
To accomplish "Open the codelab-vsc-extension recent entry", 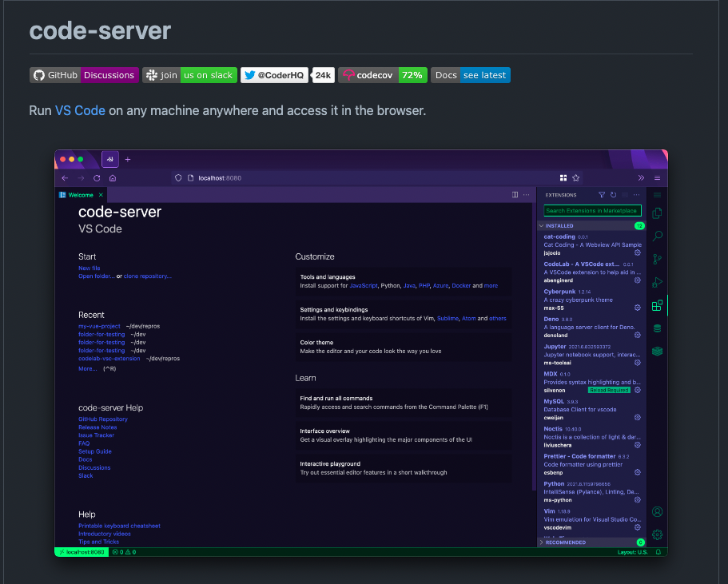I will (x=109, y=359).
